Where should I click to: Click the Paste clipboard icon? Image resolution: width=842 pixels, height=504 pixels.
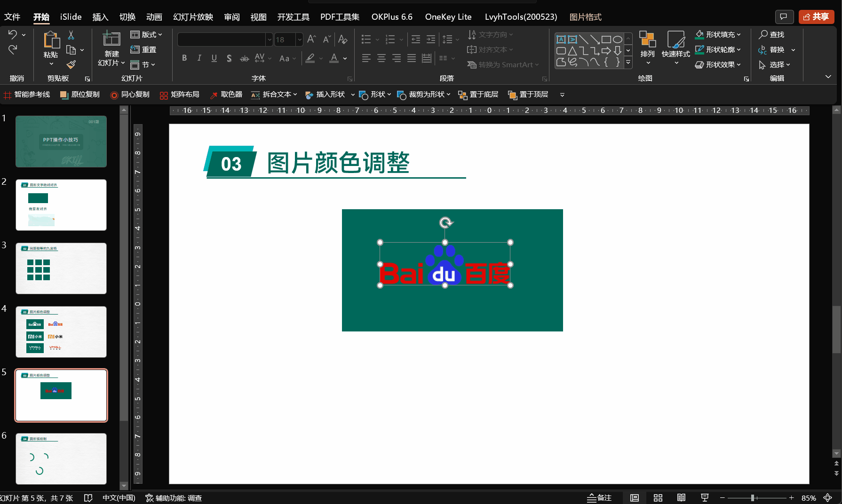(51, 40)
